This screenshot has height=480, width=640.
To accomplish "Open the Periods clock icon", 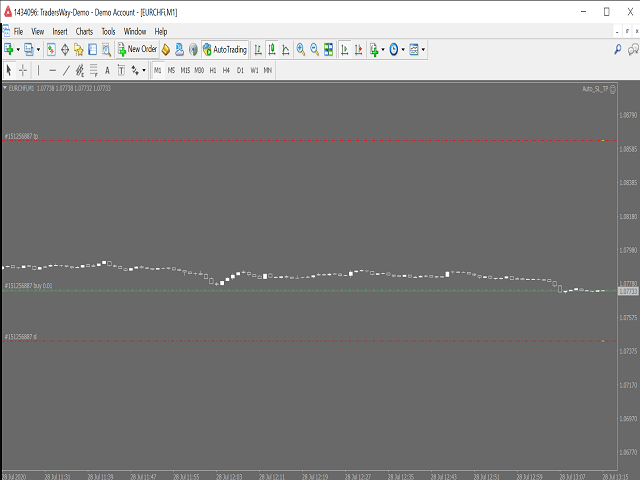I will [393, 49].
